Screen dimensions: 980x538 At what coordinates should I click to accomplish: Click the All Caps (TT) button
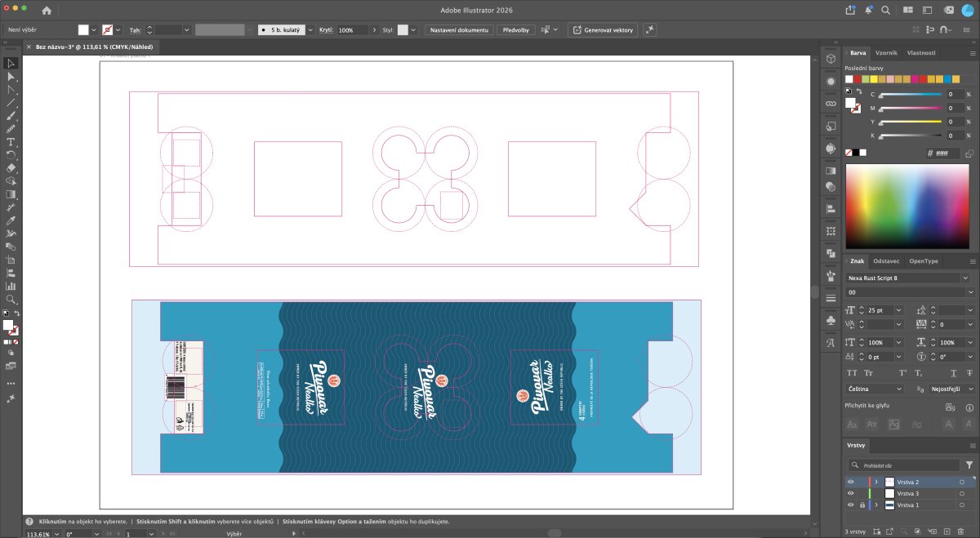coord(852,372)
